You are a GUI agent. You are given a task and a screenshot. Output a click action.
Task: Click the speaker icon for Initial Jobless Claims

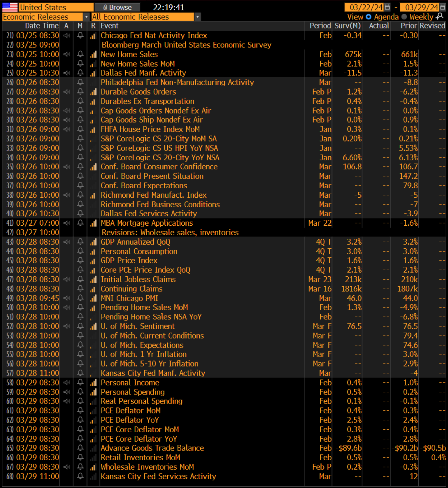point(66,279)
